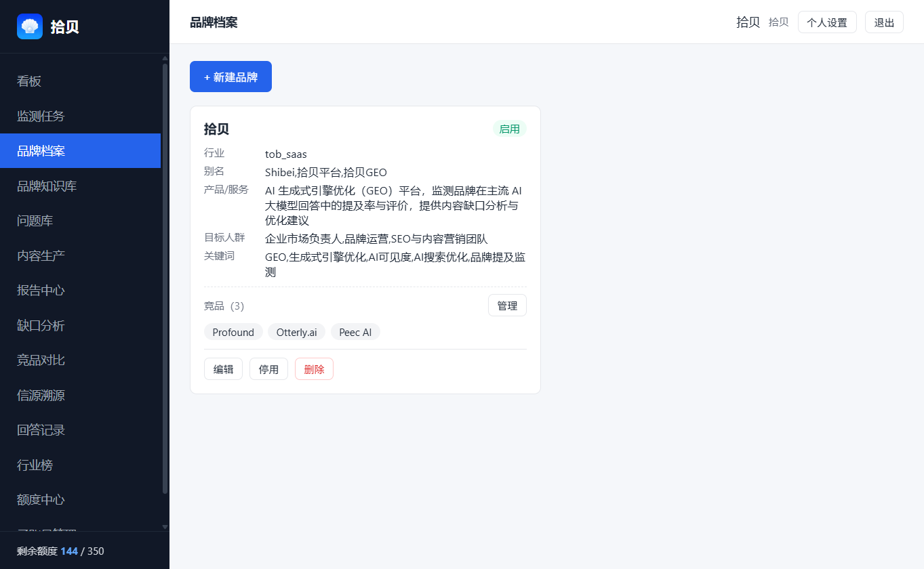Image resolution: width=924 pixels, height=569 pixels.
Task: Select 竞品对比 menu item
Action: click(80, 360)
